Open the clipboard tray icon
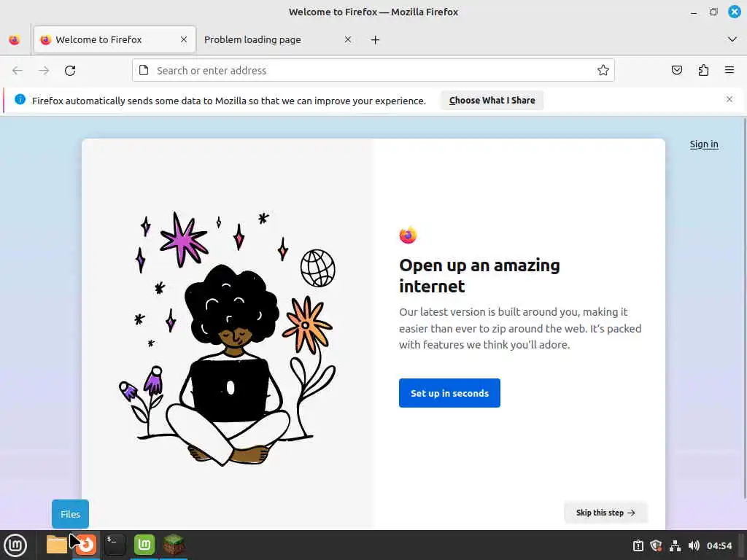Image resolution: width=747 pixels, height=560 pixels. pyautogui.click(x=638, y=545)
